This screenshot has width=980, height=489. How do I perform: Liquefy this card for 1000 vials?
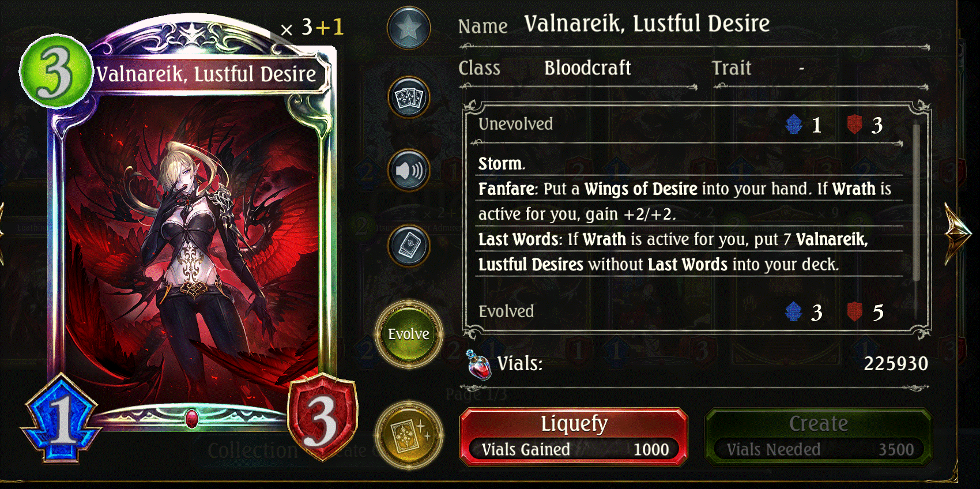(x=574, y=437)
